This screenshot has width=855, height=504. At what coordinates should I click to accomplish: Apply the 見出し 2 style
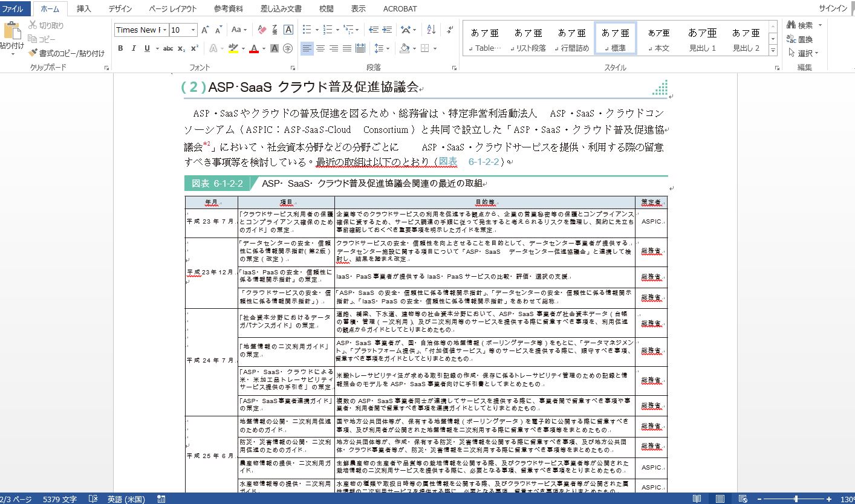point(746,40)
